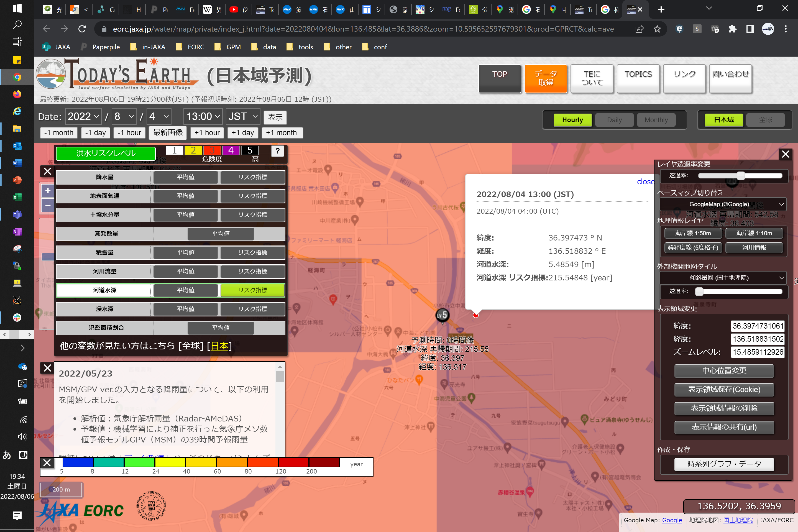Screen dimensions: 798x532
Task: Open the JST timezone dropdown
Action: coord(243,116)
